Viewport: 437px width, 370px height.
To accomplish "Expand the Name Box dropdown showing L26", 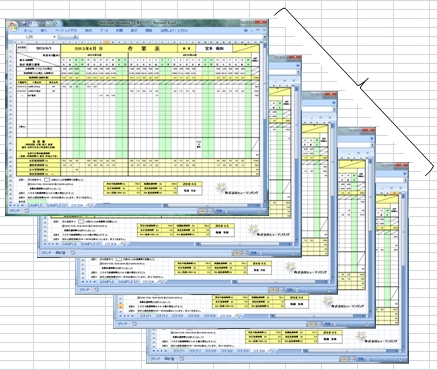I will pyautogui.click(x=55, y=37).
